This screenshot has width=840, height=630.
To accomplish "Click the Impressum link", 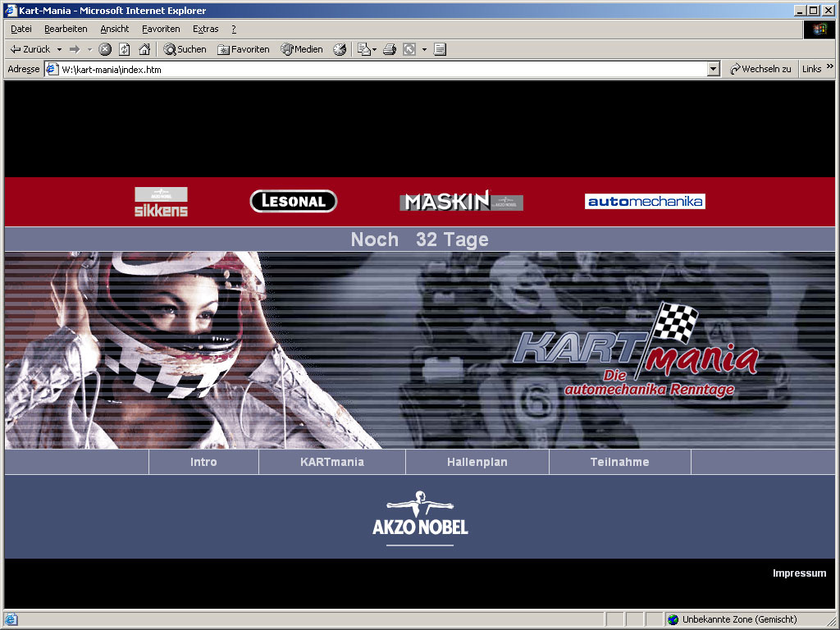I will (x=799, y=573).
